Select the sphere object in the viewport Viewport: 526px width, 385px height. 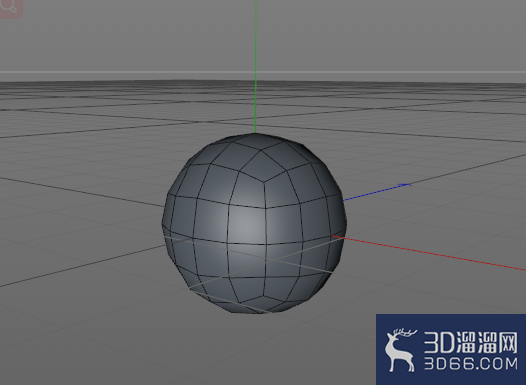click(254, 223)
